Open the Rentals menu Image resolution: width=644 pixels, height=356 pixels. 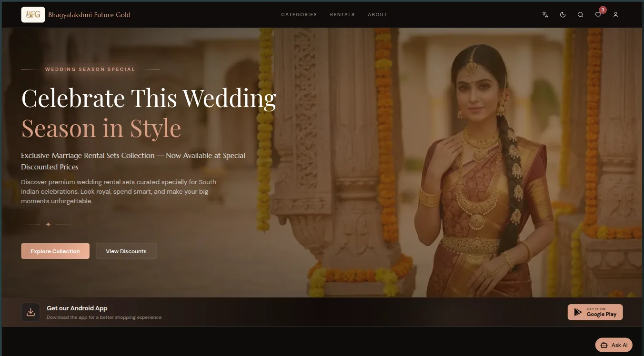(x=342, y=15)
